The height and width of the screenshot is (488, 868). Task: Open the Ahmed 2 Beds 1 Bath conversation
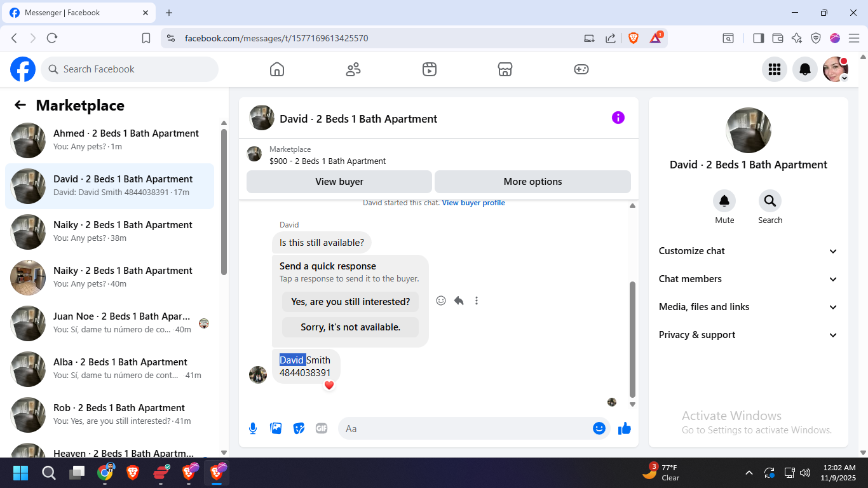110,140
